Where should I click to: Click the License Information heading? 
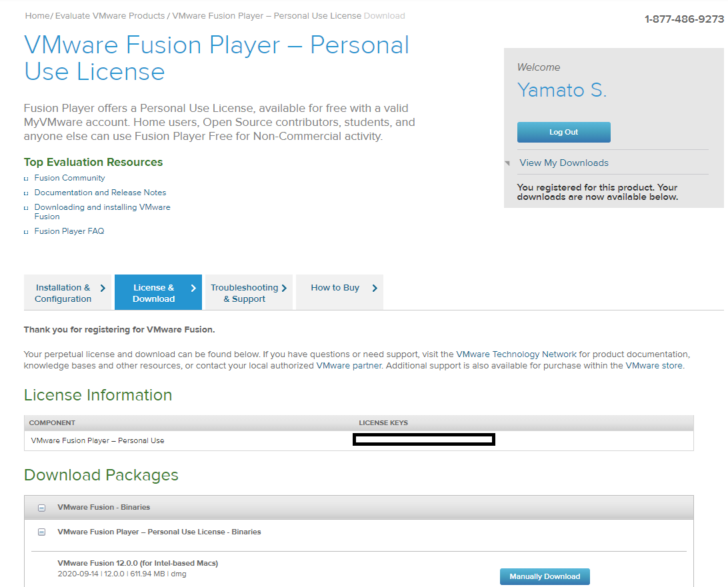[x=98, y=395]
